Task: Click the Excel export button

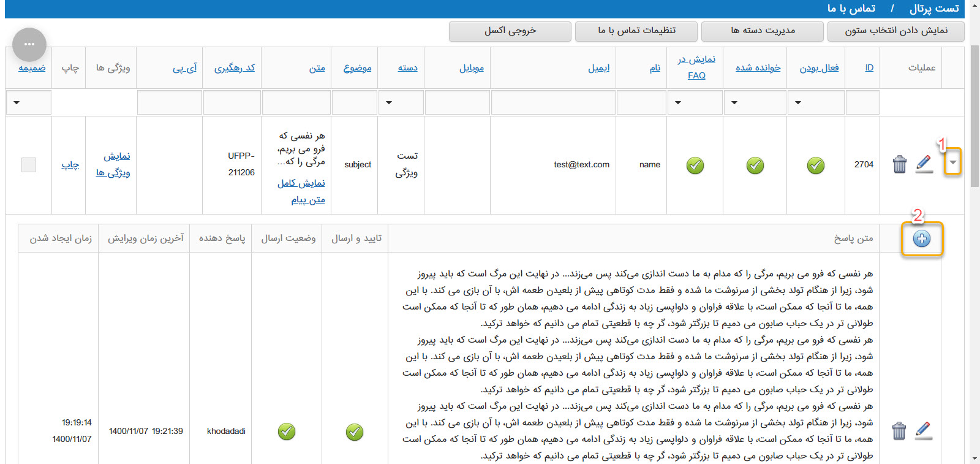Action: tap(510, 31)
